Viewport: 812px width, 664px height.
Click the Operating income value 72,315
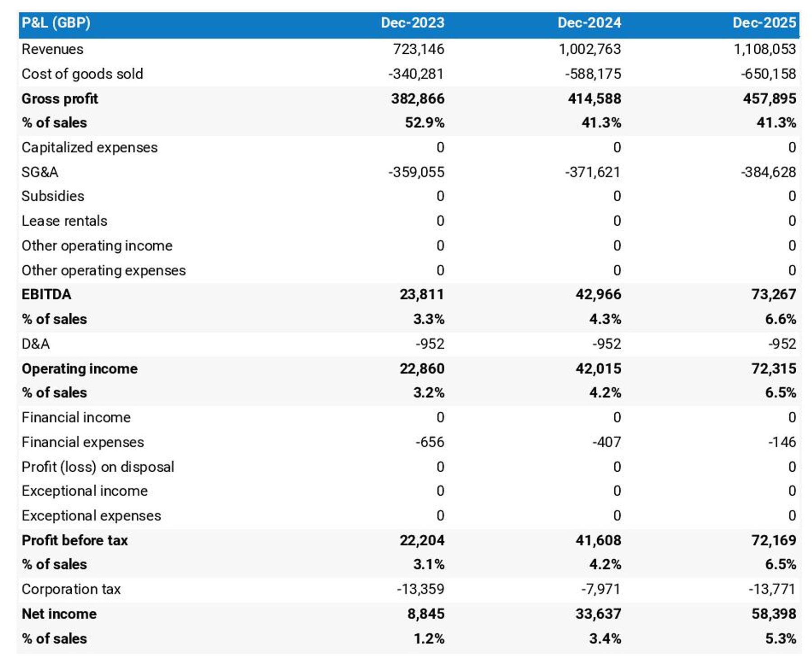[x=773, y=369]
